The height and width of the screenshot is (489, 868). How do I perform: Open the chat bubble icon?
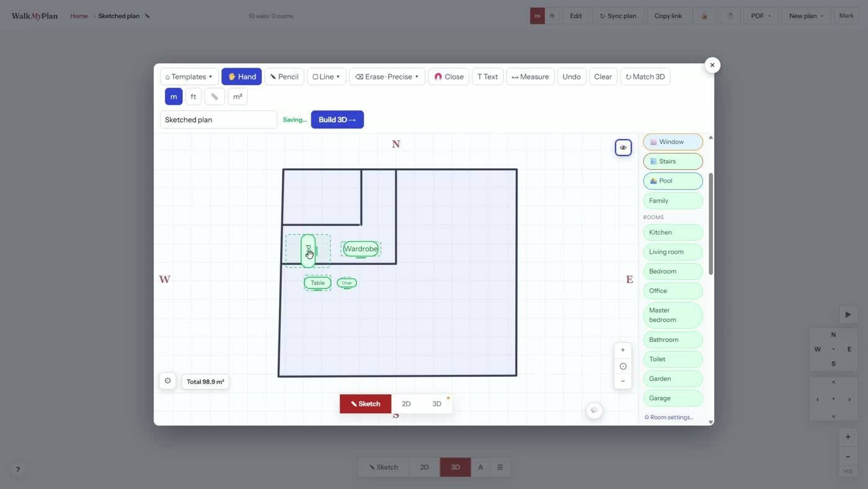point(594,410)
